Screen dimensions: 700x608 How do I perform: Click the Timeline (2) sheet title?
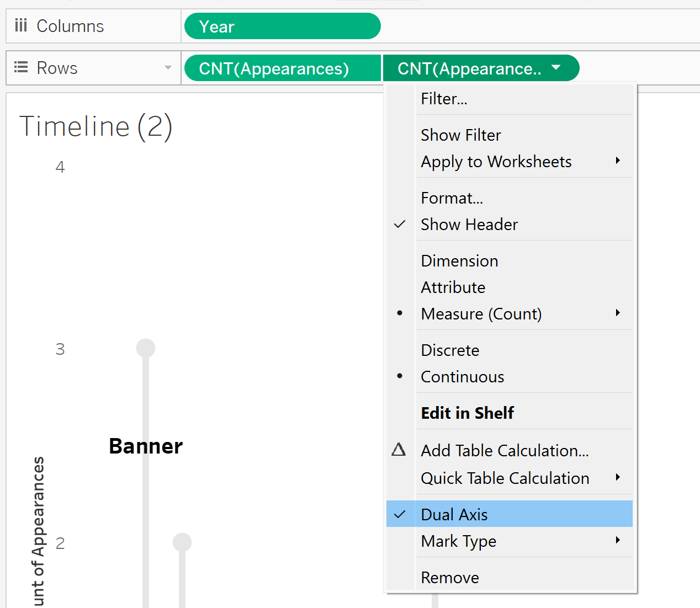96,126
